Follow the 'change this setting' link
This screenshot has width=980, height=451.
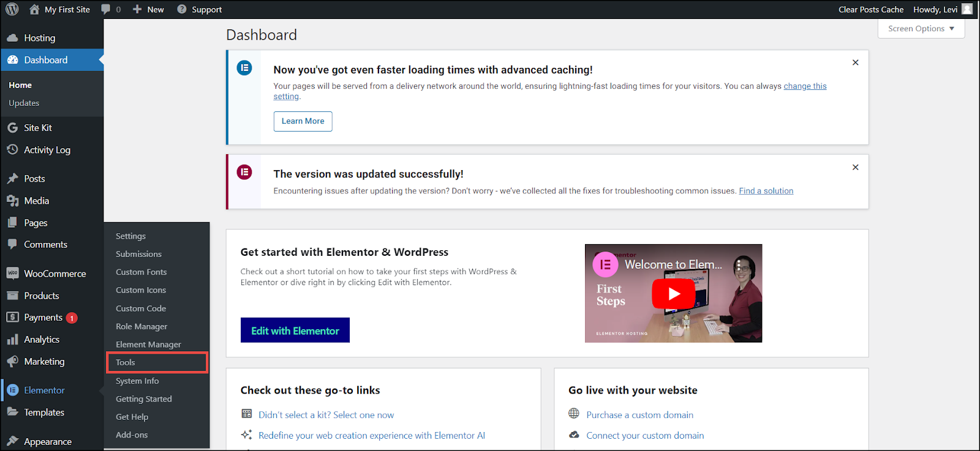pos(805,86)
